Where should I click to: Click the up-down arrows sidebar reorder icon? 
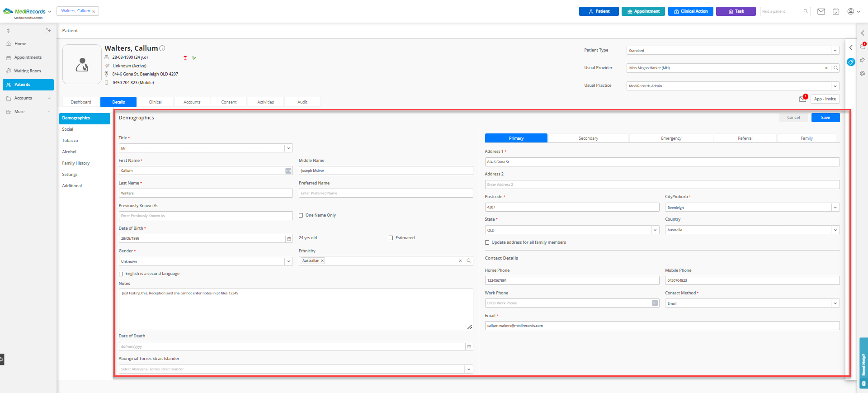point(8,30)
